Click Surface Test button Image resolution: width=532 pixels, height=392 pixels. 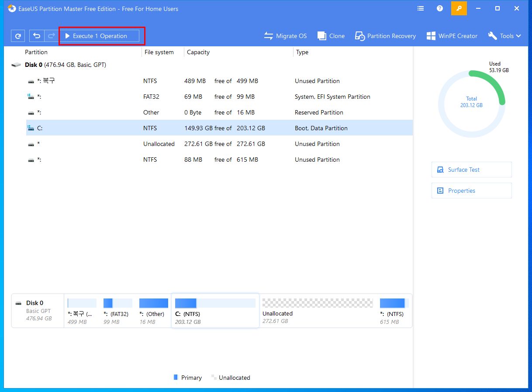click(x=471, y=170)
